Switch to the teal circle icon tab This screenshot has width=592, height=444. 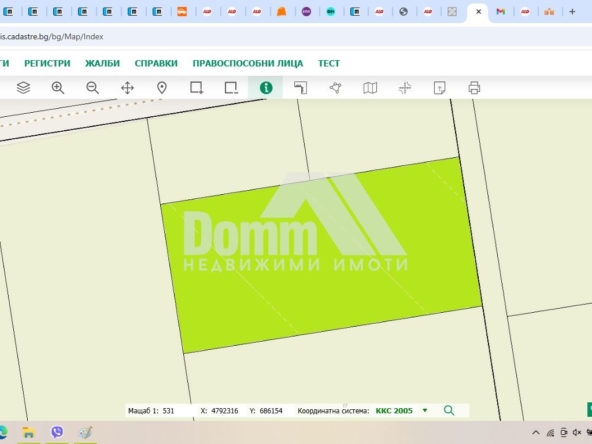331,12
